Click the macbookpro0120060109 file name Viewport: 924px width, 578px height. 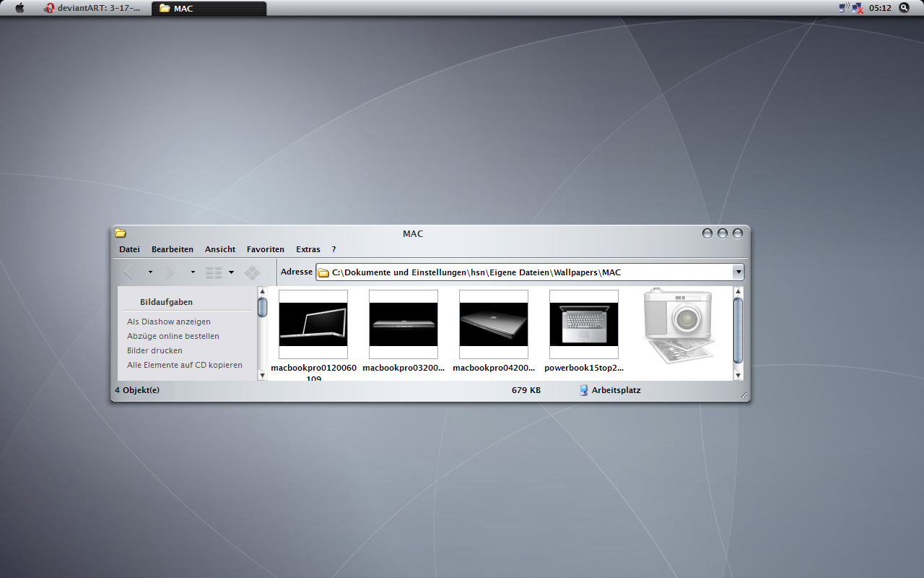(313, 372)
